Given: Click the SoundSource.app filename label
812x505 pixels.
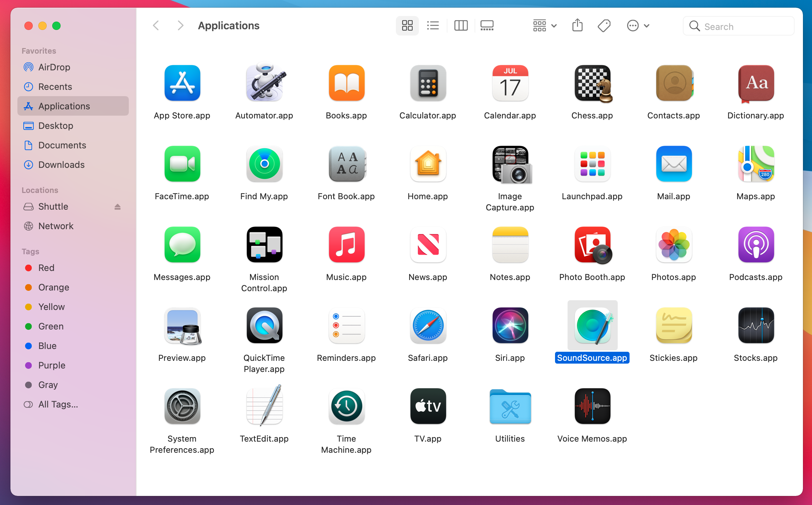Looking at the screenshot, I should pyautogui.click(x=592, y=358).
